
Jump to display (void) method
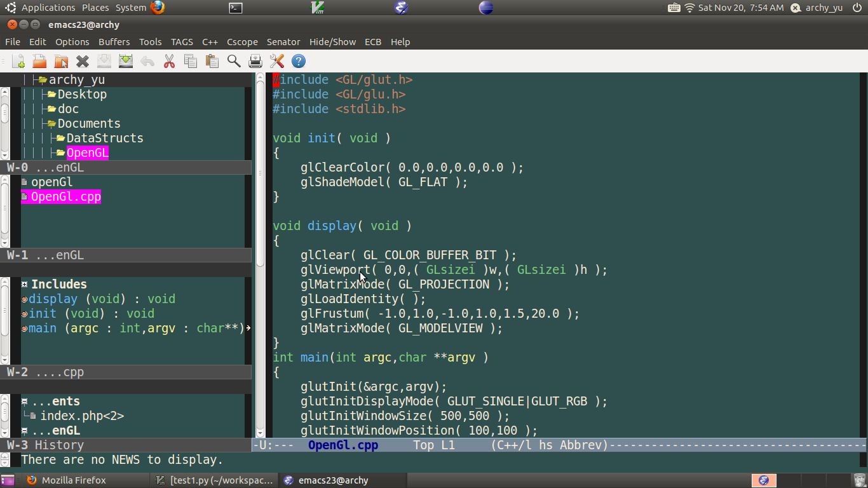(x=102, y=299)
